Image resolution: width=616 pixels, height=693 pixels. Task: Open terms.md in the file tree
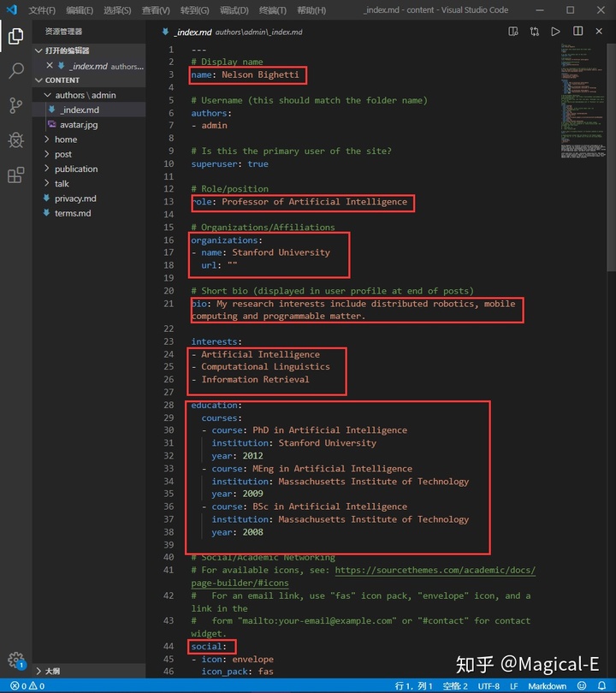tap(73, 213)
